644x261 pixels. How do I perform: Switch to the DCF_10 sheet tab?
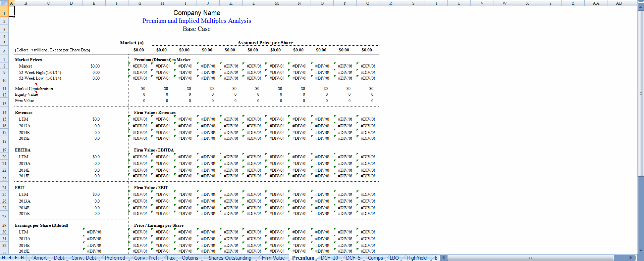329,258
